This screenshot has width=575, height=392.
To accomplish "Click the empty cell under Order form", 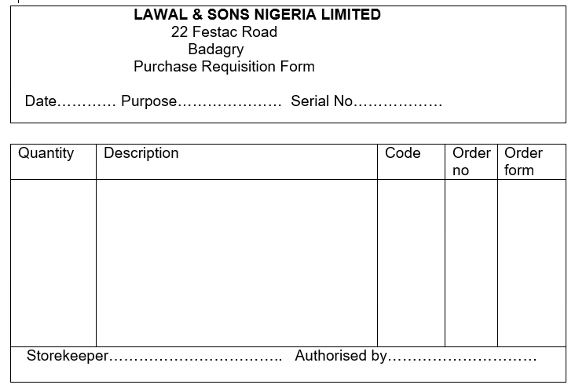I will pos(531,263).
